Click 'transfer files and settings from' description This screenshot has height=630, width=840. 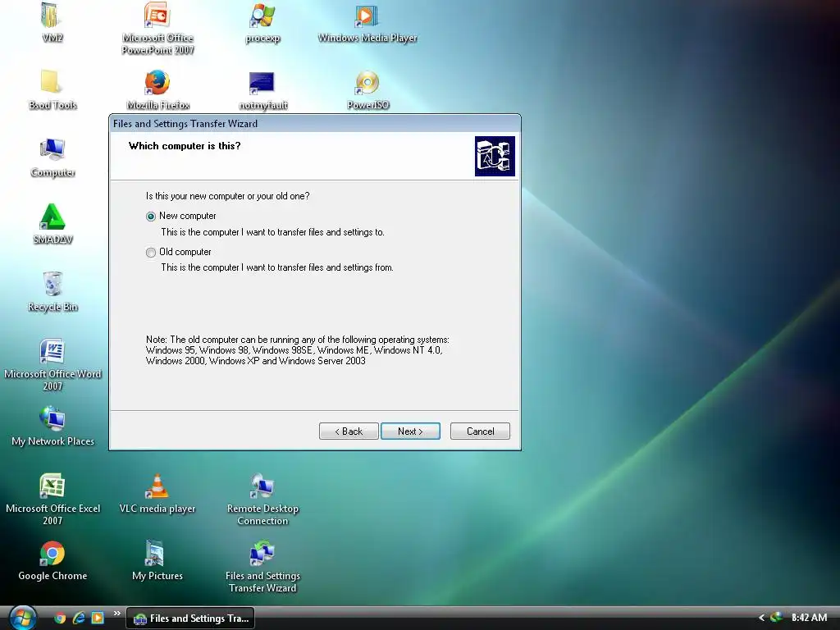coord(277,267)
